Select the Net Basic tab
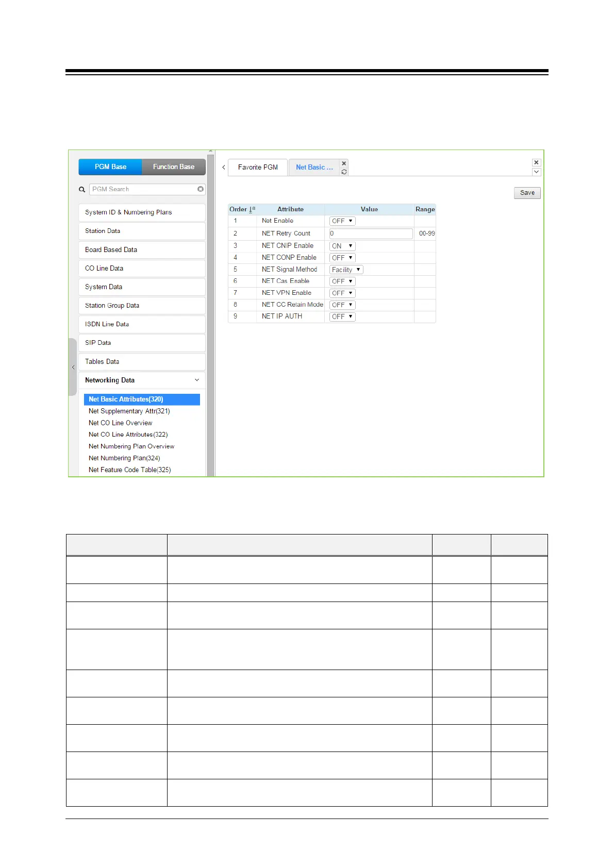Image resolution: width=614 pixels, height=868 pixels. pos(314,168)
